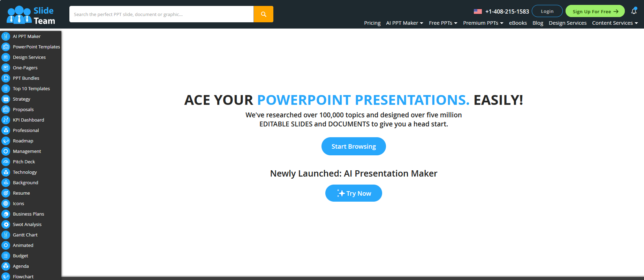The width and height of the screenshot is (644, 280).
Task: Open the Gantt Chart sidebar link
Action: point(25,235)
